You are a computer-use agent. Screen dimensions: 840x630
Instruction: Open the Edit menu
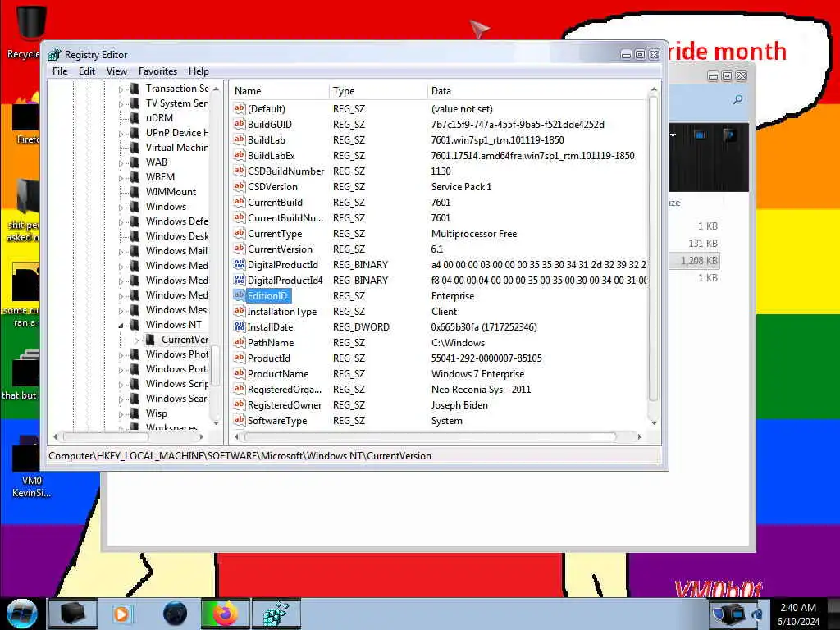click(x=87, y=71)
